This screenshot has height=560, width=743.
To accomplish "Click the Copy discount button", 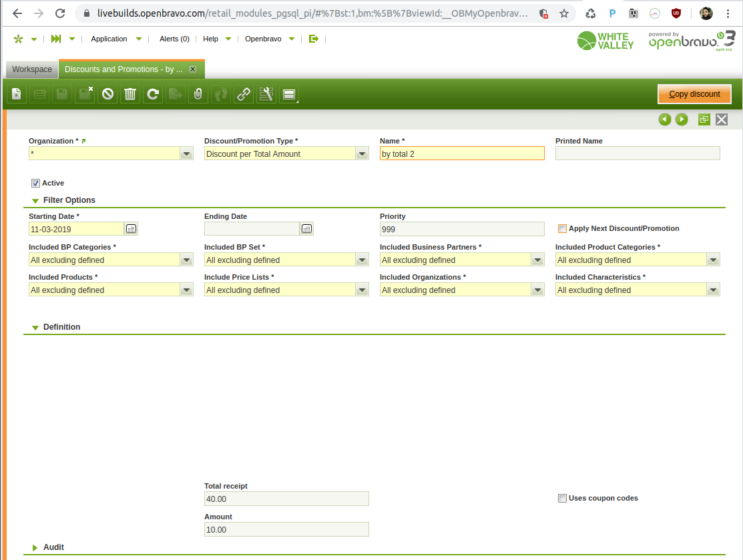I will [x=694, y=94].
